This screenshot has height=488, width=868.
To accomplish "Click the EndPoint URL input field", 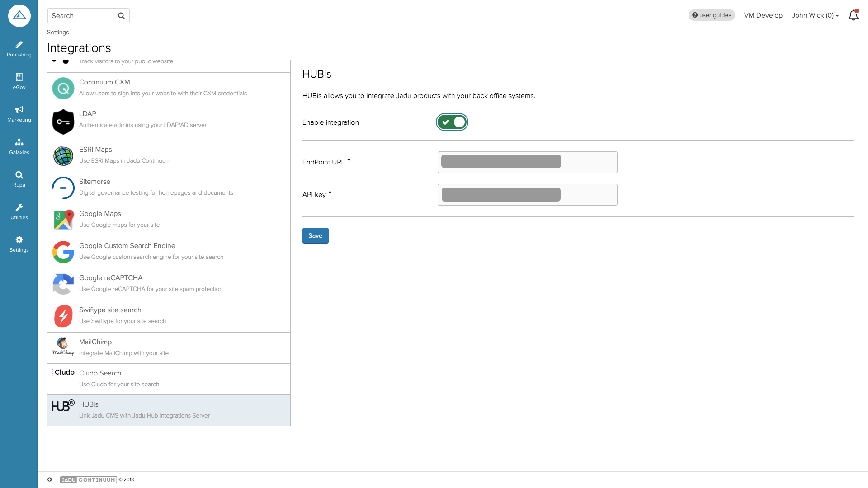I will [527, 162].
